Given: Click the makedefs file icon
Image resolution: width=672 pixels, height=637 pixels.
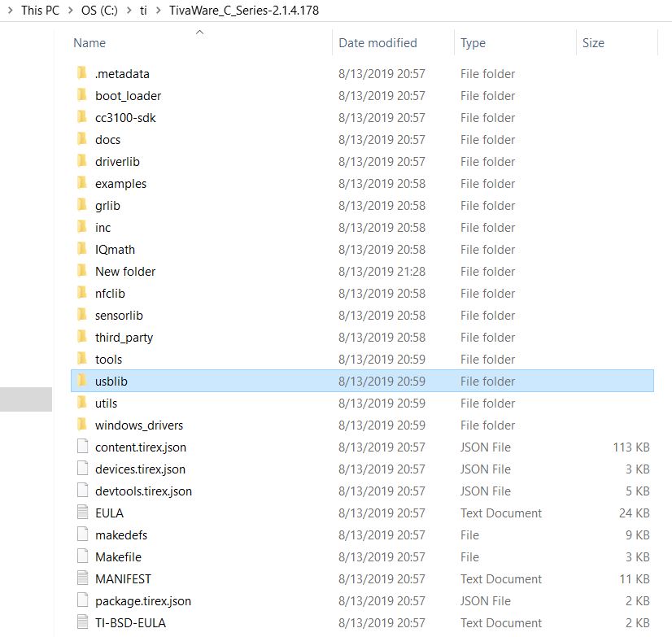Looking at the screenshot, I should (x=82, y=534).
